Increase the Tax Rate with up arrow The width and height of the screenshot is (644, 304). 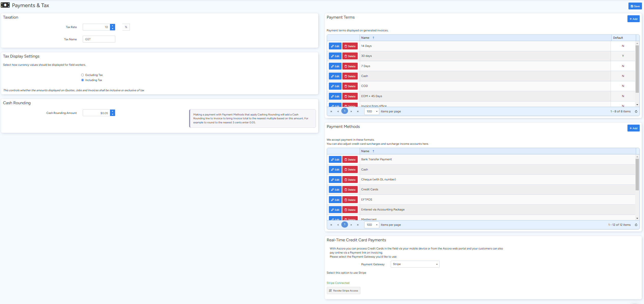[x=113, y=25]
